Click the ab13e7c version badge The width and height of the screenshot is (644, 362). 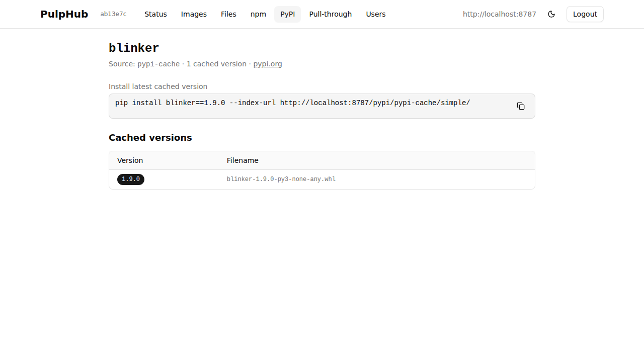113,14
